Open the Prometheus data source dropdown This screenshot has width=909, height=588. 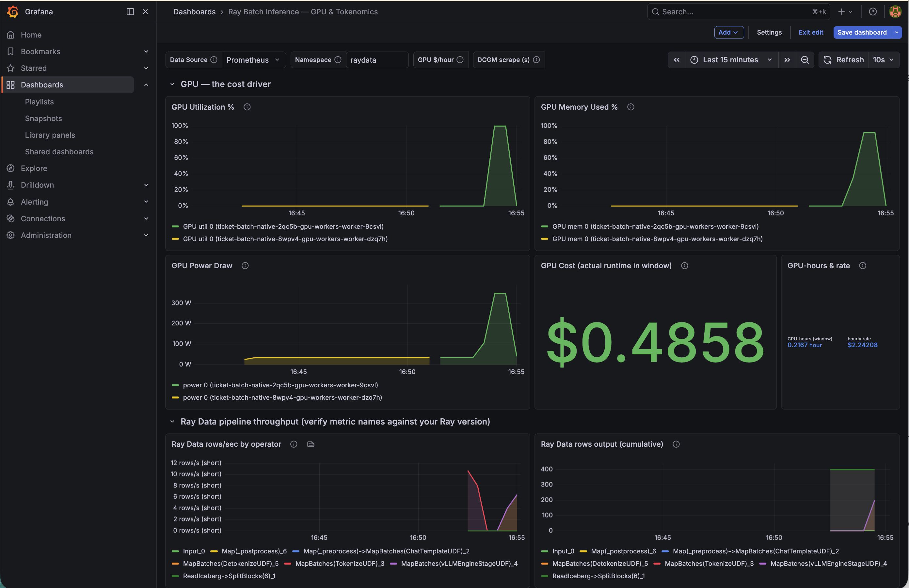point(254,60)
